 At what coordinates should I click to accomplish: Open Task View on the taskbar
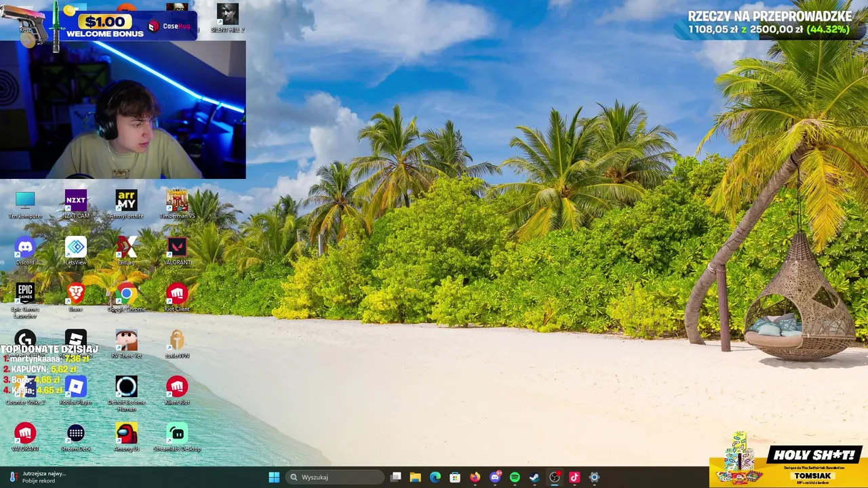(x=396, y=477)
